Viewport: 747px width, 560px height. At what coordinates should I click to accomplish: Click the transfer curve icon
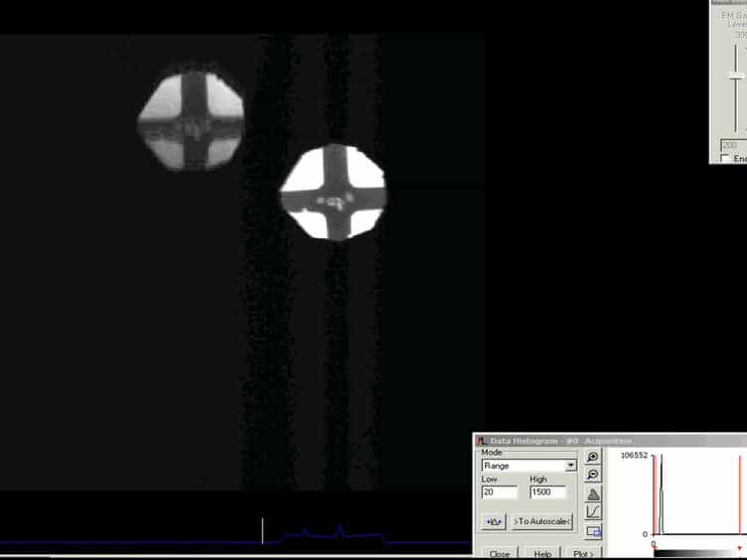point(593,512)
